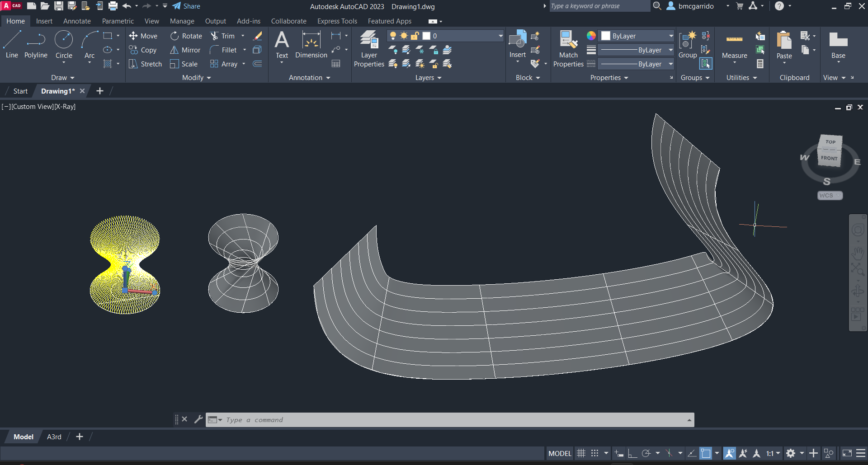Toggle snap mode in status bar
The image size is (868, 465).
click(x=595, y=453)
